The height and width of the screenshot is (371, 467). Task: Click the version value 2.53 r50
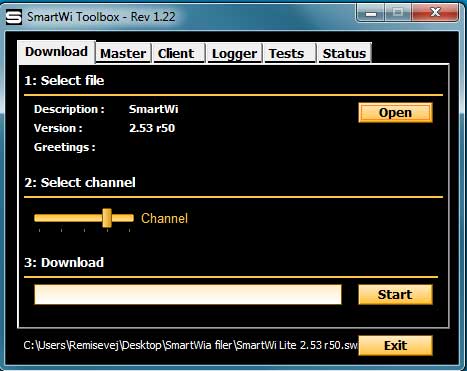152,128
